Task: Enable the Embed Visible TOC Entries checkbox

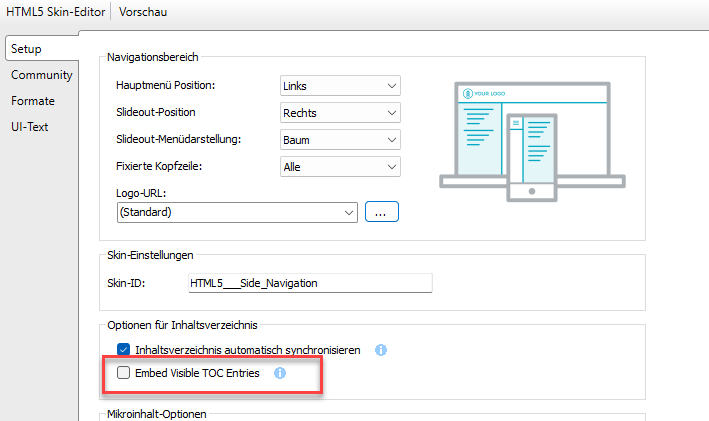Action: [x=124, y=373]
